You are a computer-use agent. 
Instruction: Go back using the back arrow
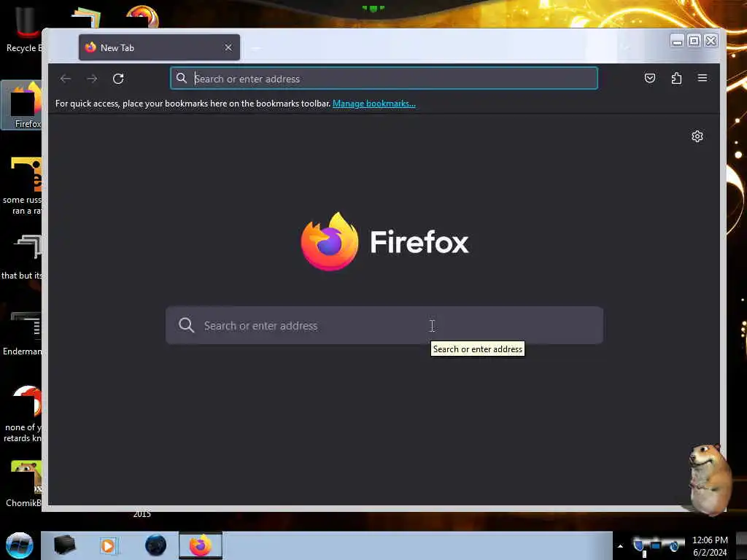tap(66, 79)
